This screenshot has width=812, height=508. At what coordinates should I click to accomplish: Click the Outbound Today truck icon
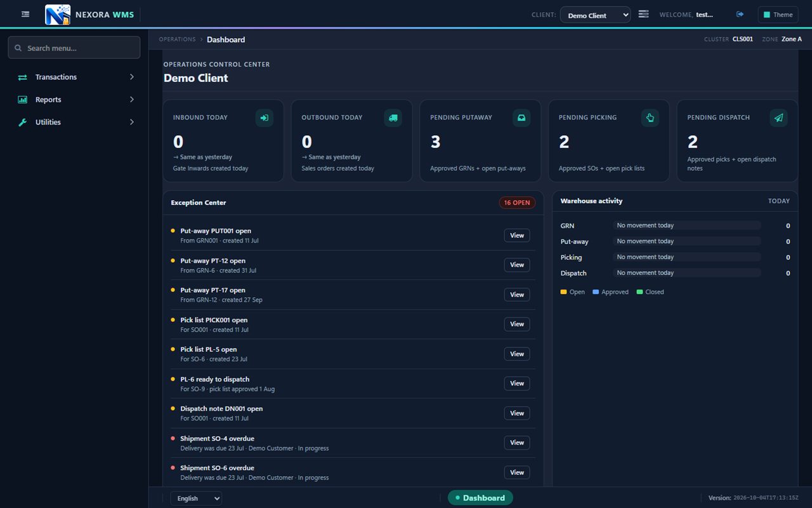tap(393, 117)
